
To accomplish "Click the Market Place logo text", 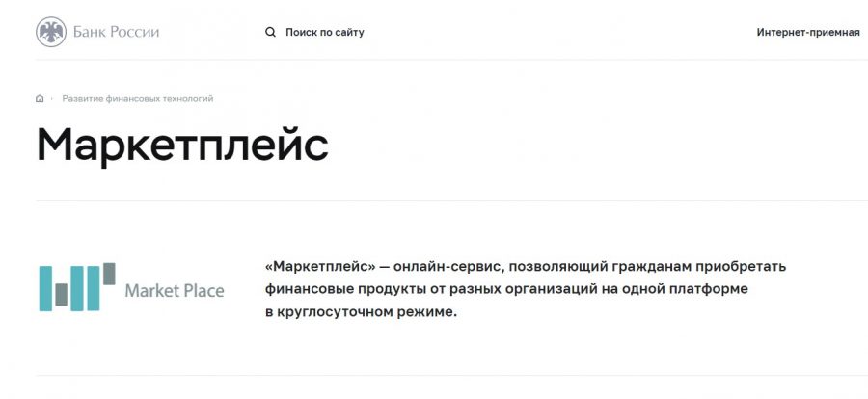I will coord(175,290).
